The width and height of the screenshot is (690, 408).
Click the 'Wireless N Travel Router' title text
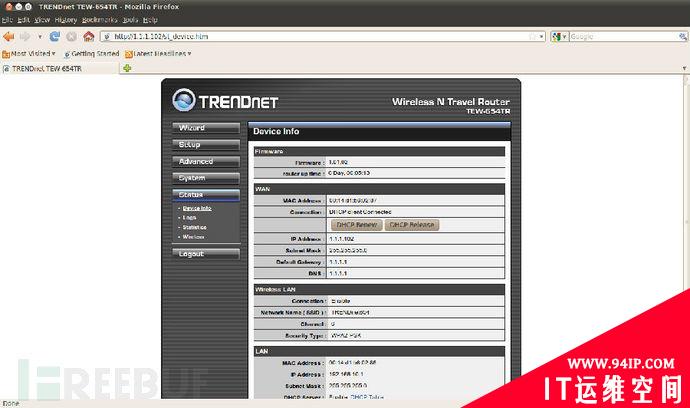pos(451,102)
